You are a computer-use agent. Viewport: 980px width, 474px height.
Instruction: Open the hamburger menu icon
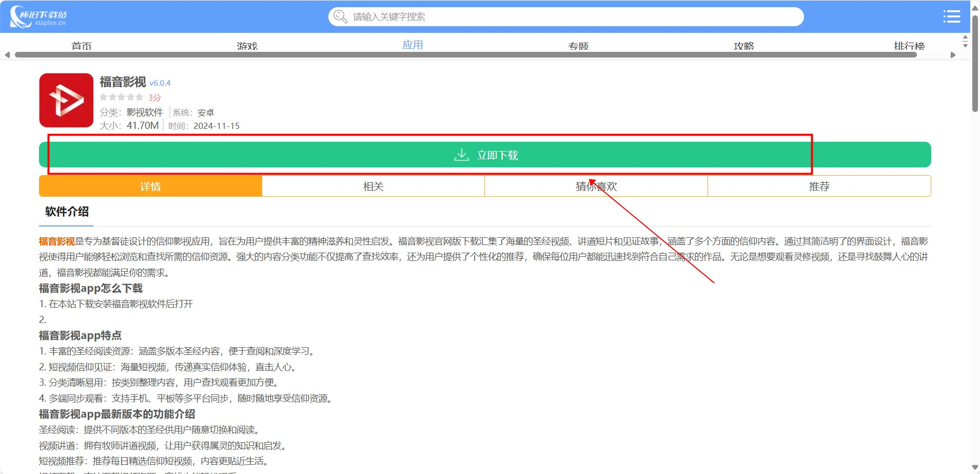click(952, 16)
